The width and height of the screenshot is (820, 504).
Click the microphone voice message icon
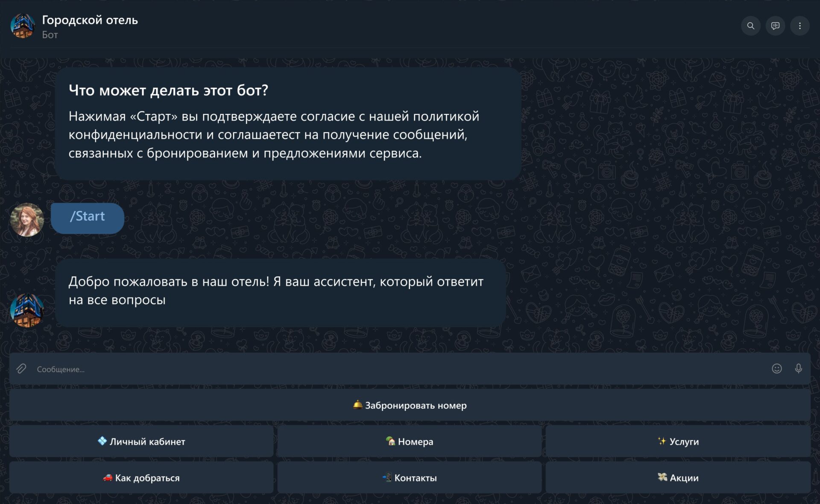(798, 369)
